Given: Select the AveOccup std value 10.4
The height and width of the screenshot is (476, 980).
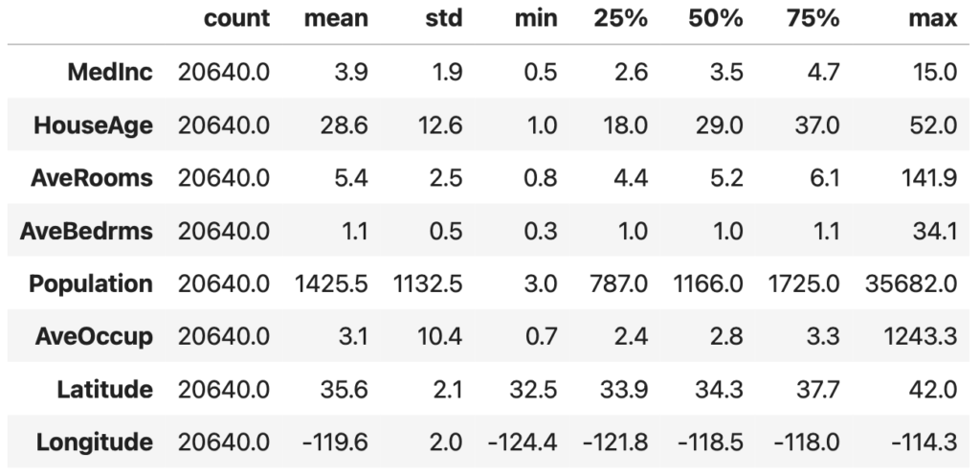Looking at the screenshot, I should pyautogui.click(x=446, y=337).
